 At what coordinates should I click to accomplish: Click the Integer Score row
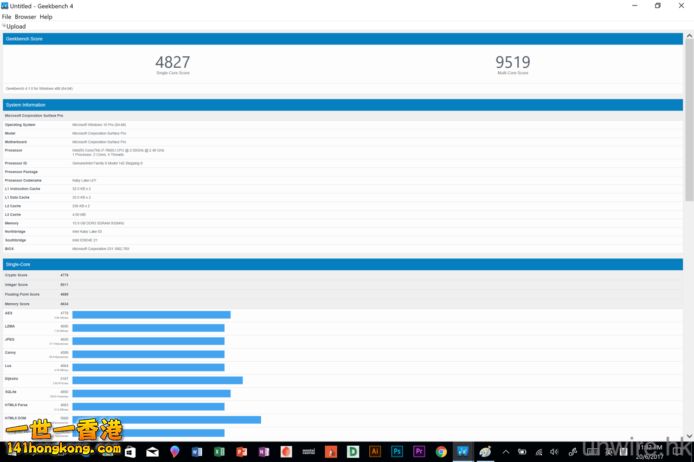coord(343,285)
